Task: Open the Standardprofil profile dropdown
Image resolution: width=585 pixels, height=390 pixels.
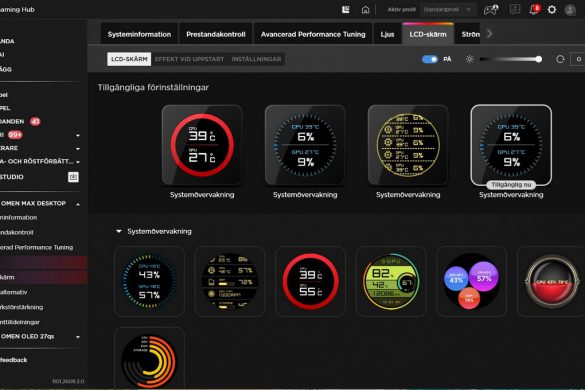Action: [x=448, y=10]
